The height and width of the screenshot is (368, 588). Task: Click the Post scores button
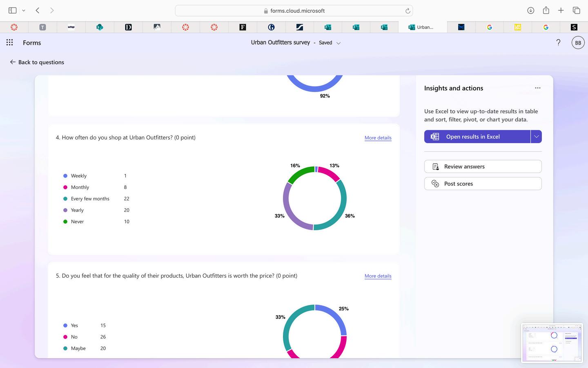pyautogui.click(x=483, y=184)
